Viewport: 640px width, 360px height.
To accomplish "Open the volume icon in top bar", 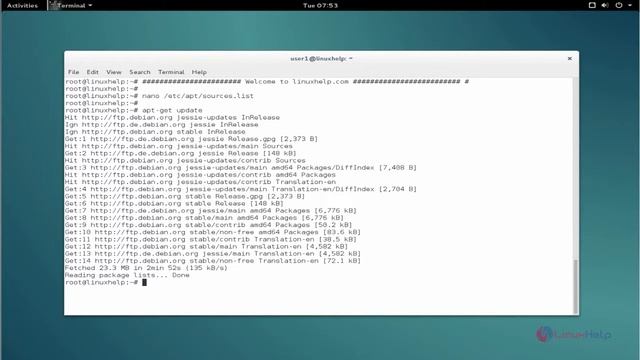I will tap(605, 5).
